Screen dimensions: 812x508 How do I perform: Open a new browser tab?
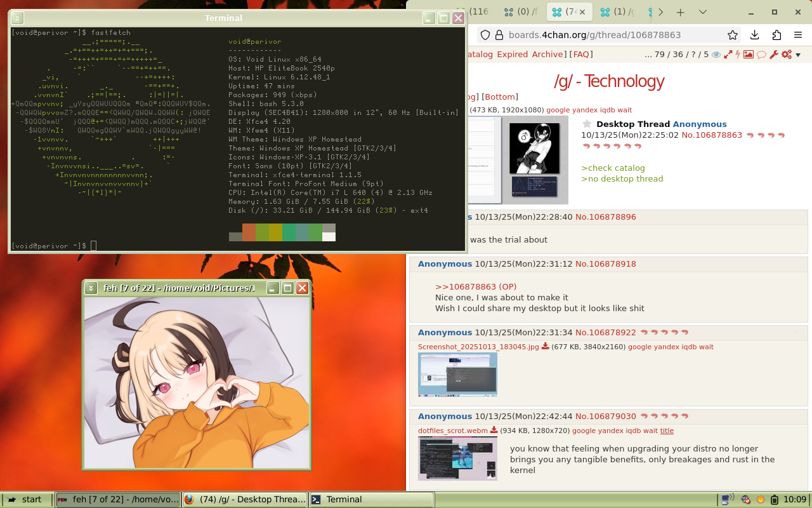pos(680,12)
